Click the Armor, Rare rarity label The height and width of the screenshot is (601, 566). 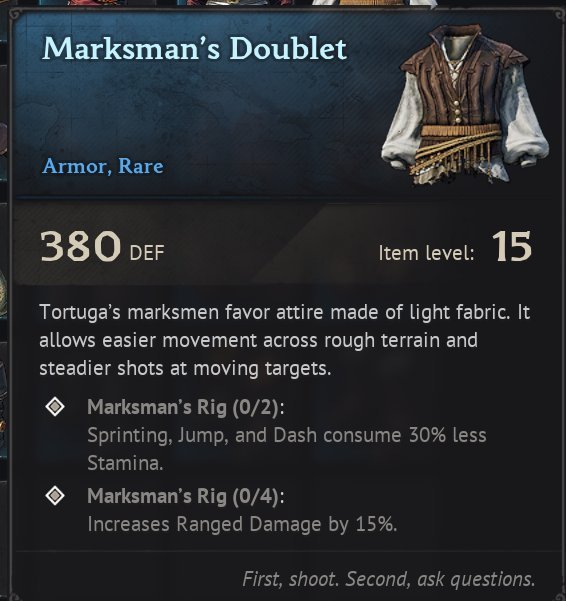pos(103,166)
